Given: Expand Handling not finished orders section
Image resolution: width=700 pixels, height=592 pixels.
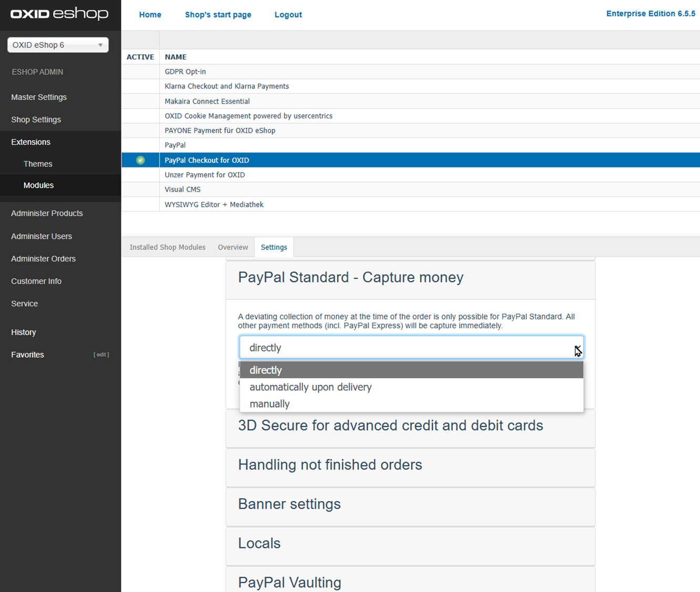Looking at the screenshot, I should 330,465.
